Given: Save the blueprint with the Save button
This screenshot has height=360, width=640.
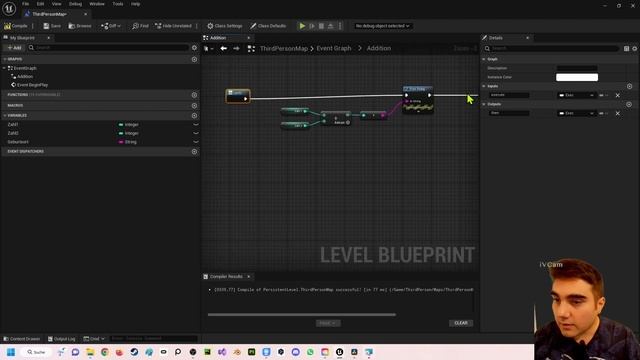Looking at the screenshot, I should point(52,26).
